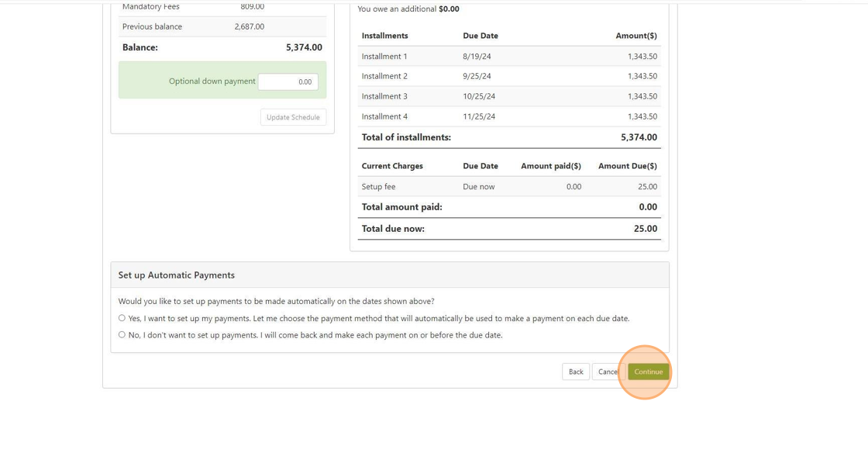The width and height of the screenshot is (868, 460).
Task: Click the Set up Automatic Payments header
Action: tap(177, 275)
